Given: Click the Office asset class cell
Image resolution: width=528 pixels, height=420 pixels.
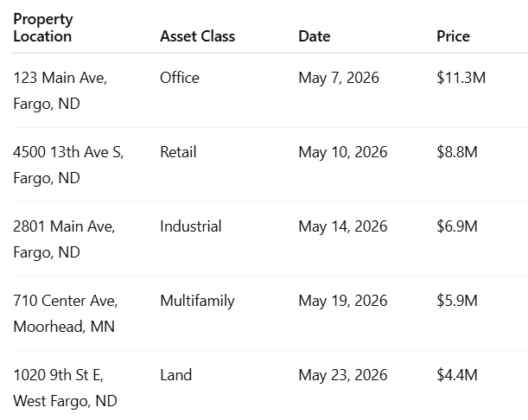Looking at the screenshot, I should pos(180,78).
